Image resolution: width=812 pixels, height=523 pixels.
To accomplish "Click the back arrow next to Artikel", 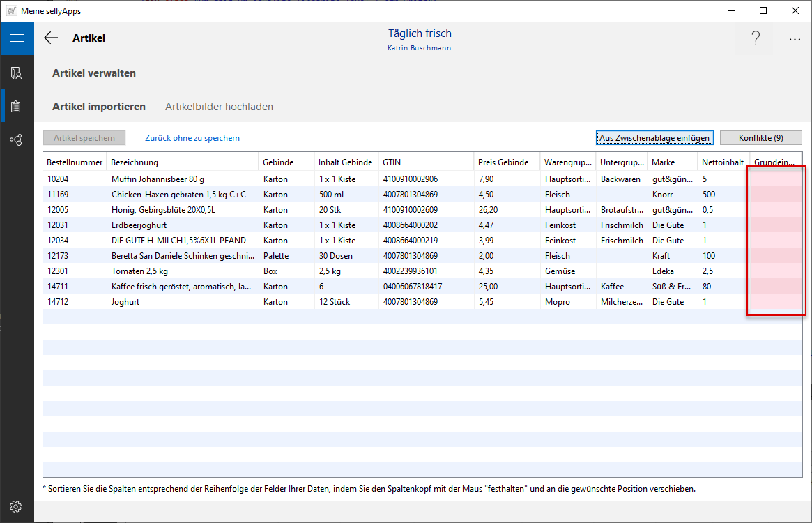I will 51,38.
